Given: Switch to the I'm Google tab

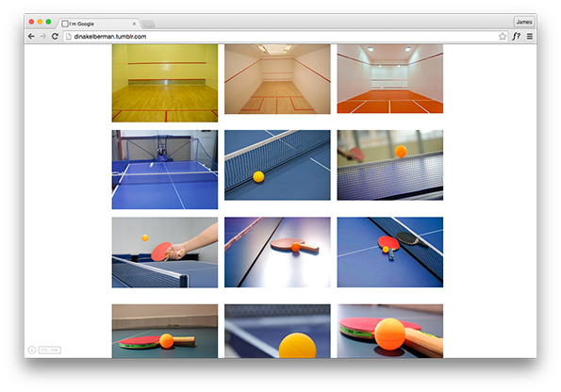Looking at the screenshot, I should tap(98, 24).
